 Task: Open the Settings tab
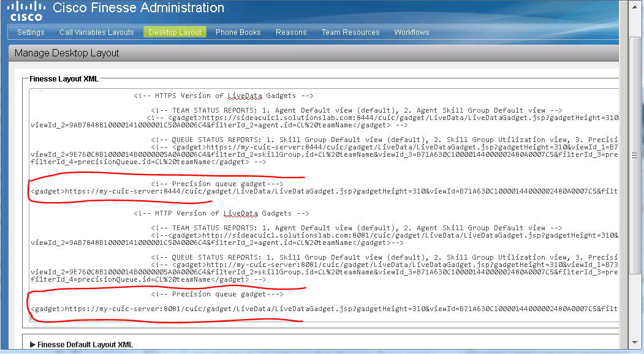pos(31,32)
